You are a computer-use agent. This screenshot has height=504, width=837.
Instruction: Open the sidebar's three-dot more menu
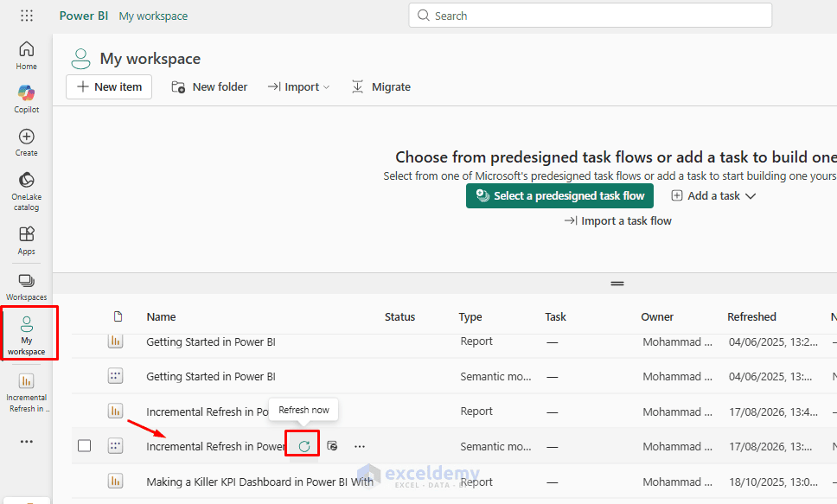26,442
